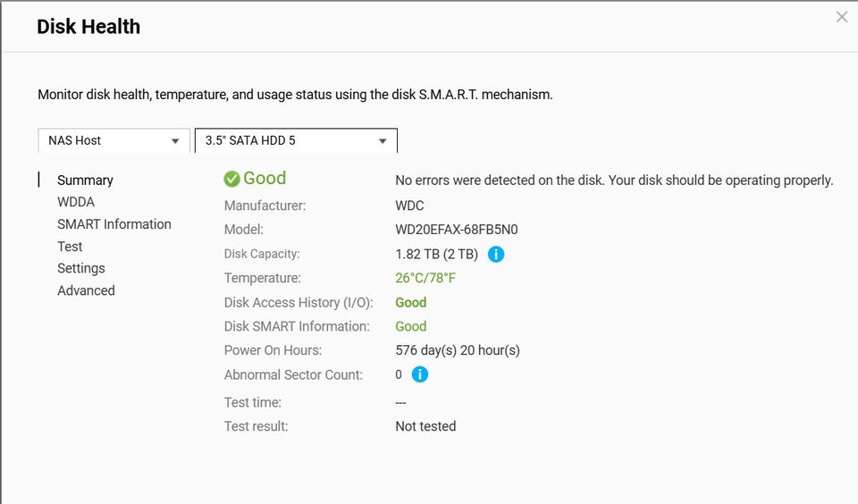This screenshot has width=858, height=504.
Task: Switch to the WDDA tab
Action: 76,202
